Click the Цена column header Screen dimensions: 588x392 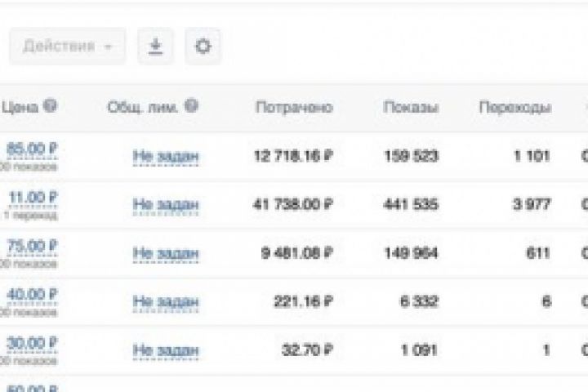pyautogui.click(x=20, y=107)
